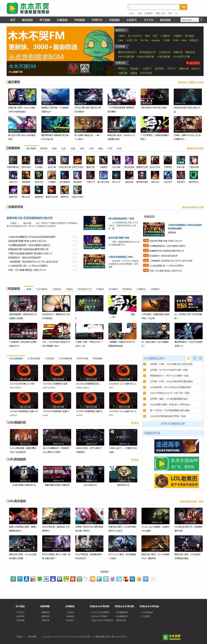Click the orange 搜索 search button
This screenshot has height=644, width=207.
pyautogui.click(x=184, y=7)
